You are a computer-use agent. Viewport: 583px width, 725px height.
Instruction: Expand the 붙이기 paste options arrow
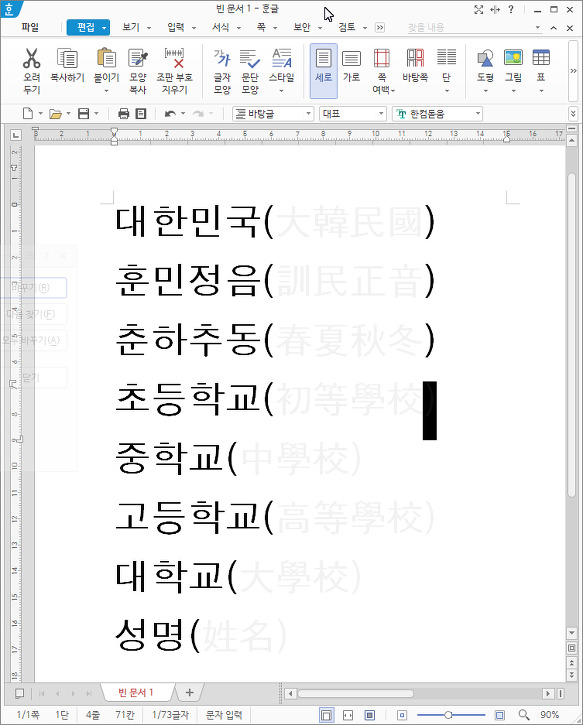point(106,91)
